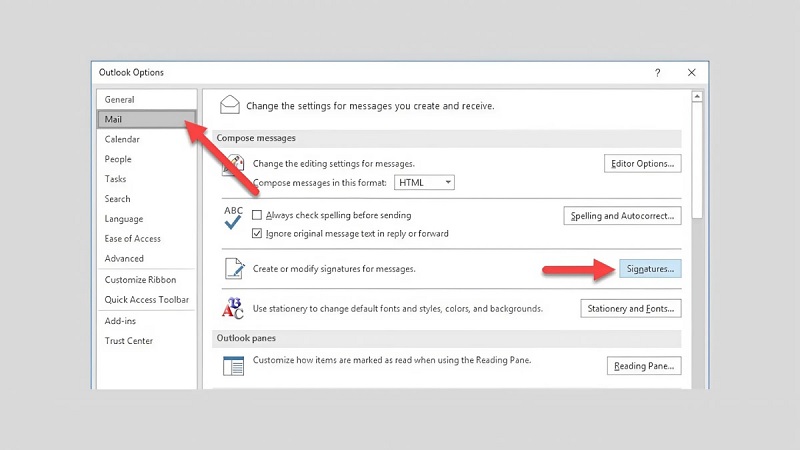Image resolution: width=800 pixels, height=450 pixels.
Task: Click 'Change the editing settings for messages' text
Action: (x=334, y=163)
